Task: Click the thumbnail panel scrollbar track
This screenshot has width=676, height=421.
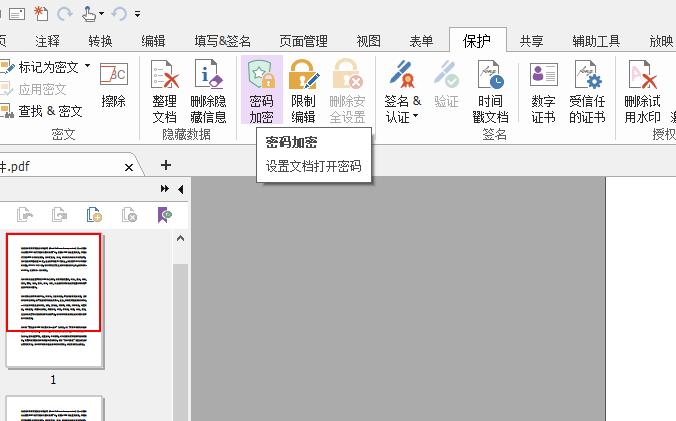Action: 181,343
